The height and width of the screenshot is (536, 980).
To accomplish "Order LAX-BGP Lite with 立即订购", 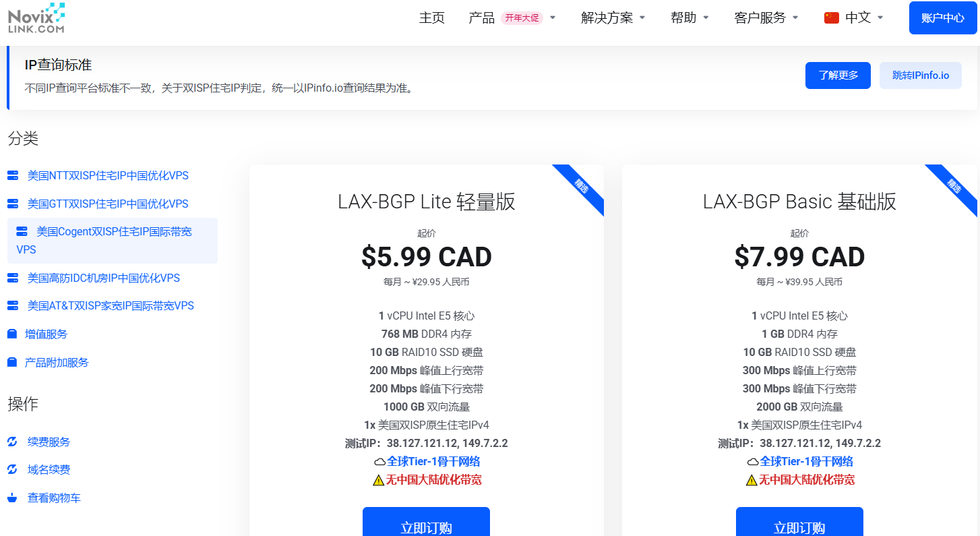I will pos(426,522).
